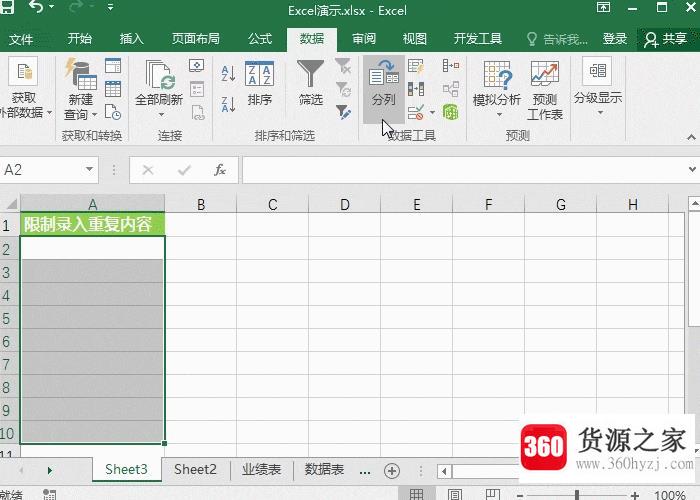Switch to Page Break Preview view
The width and height of the screenshot is (700, 500).
492,494
